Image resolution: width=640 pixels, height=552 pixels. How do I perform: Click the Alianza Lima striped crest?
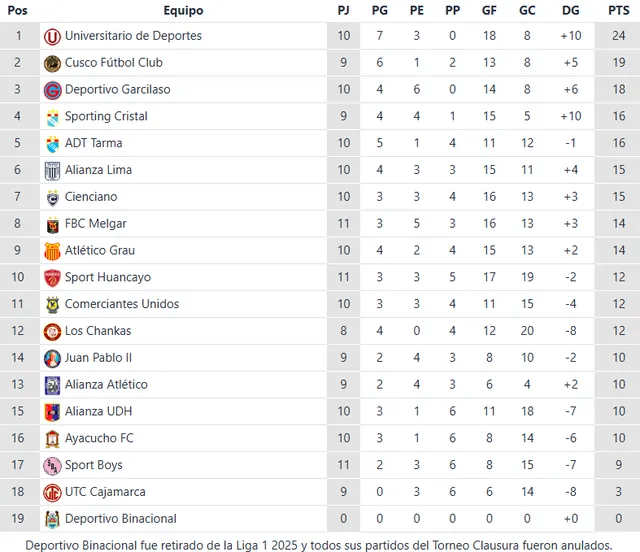[x=52, y=170]
